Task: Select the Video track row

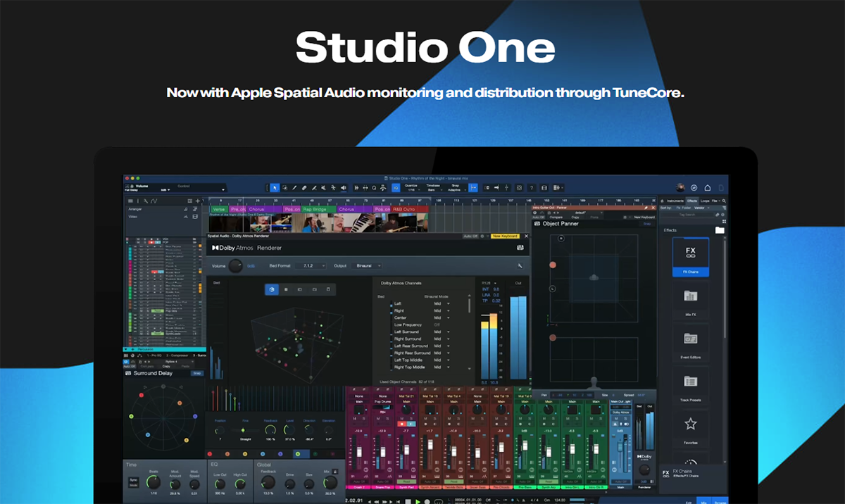Action: coord(162,217)
